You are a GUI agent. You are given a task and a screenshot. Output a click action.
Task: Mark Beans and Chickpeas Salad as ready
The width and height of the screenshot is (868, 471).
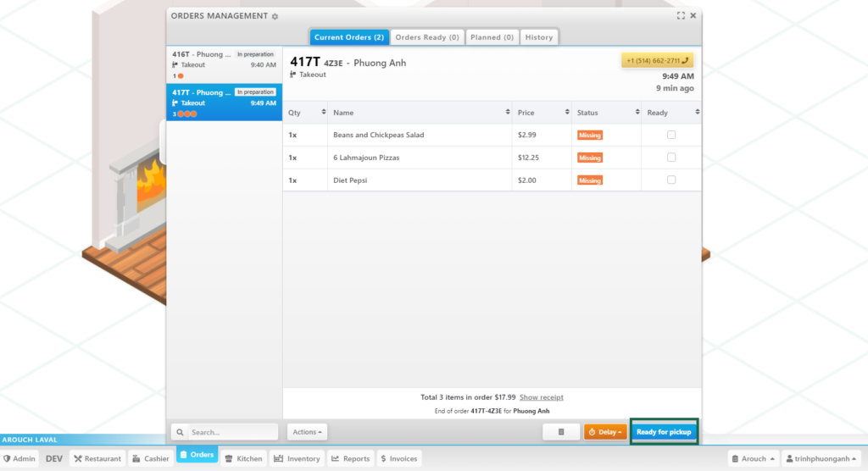pos(671,135)
